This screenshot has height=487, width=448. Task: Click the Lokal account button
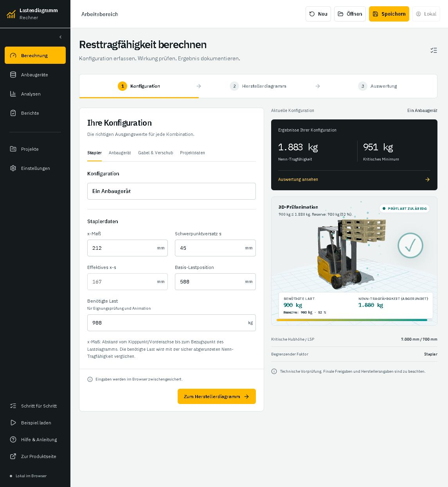(x=426, y=14)
